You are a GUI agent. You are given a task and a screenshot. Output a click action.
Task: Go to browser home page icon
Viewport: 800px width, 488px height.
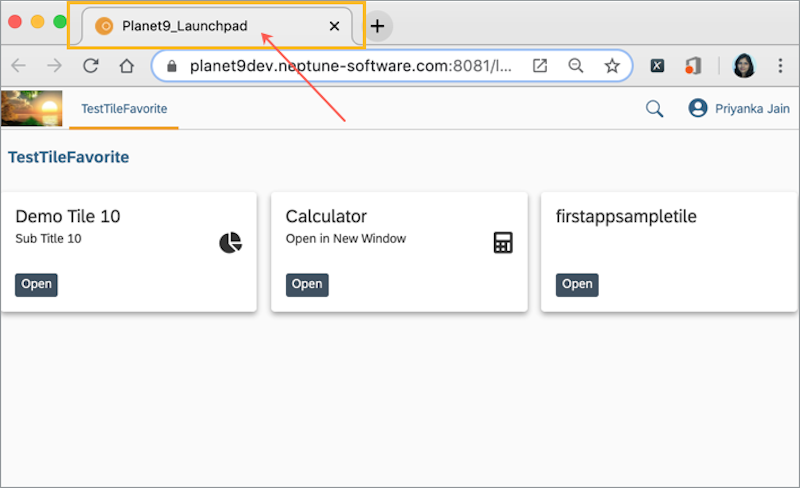tap(126, 66)
